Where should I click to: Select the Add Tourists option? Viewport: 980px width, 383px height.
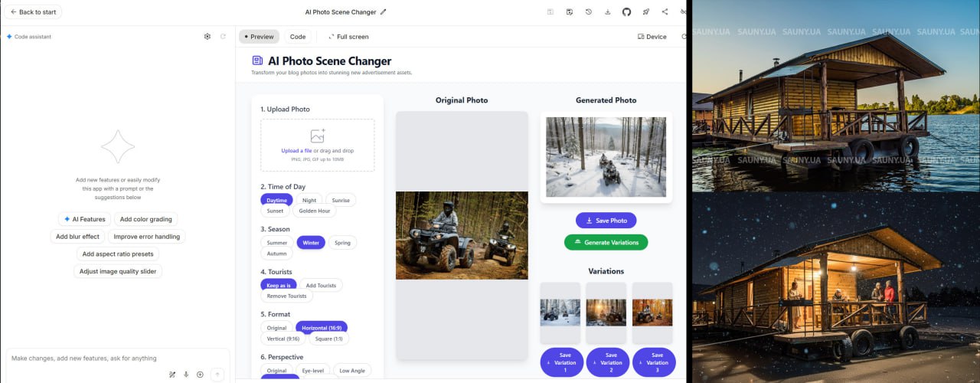pos(321,285)
